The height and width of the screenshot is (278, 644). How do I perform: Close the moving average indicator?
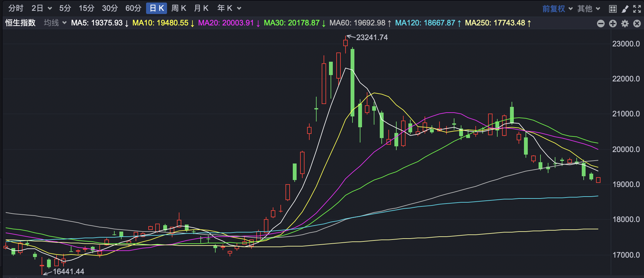click(x=637, y=24)
